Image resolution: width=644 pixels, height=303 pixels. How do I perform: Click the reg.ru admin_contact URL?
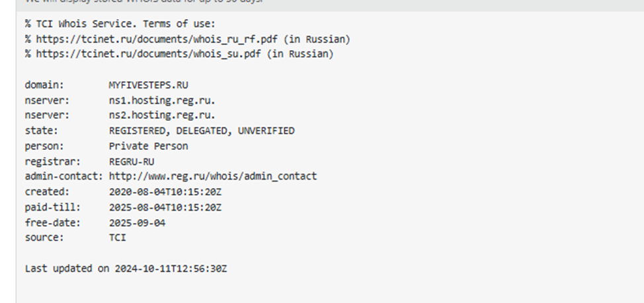pos(213,176)
